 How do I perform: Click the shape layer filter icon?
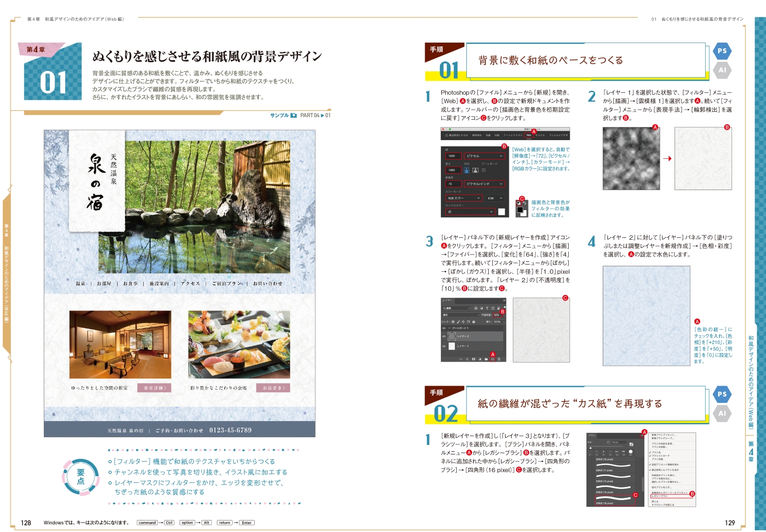[493, 308]
